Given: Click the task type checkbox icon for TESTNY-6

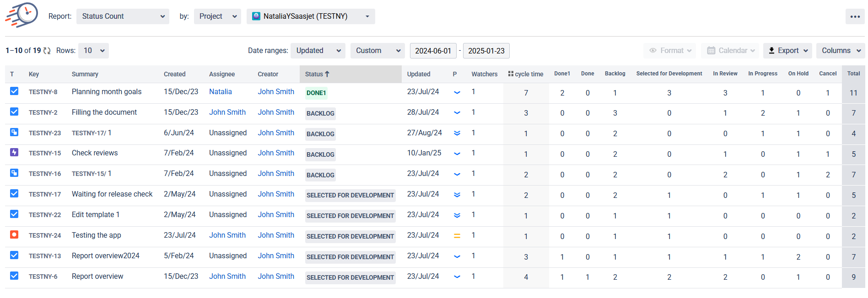Looking at the screenshot, I should 14,276.
